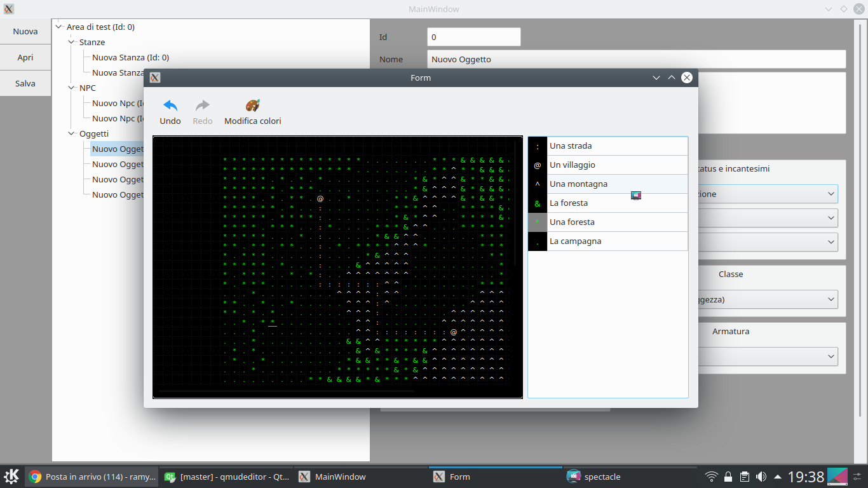The image size is (868, 488).
Task: Open the panel settings sliders icon
Action: tap(858, 477)
